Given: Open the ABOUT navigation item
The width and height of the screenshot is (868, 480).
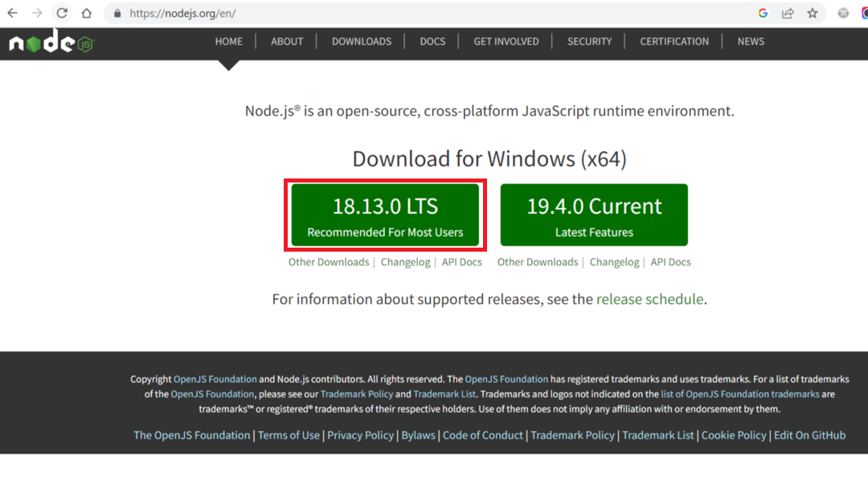Looking at the screenshot, I should (287, 42).
